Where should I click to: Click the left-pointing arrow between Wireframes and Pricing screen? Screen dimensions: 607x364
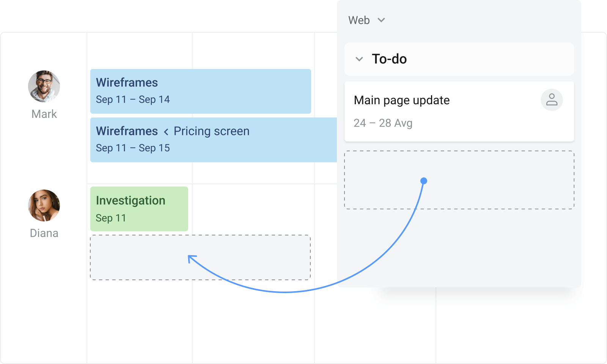point(166,132)
